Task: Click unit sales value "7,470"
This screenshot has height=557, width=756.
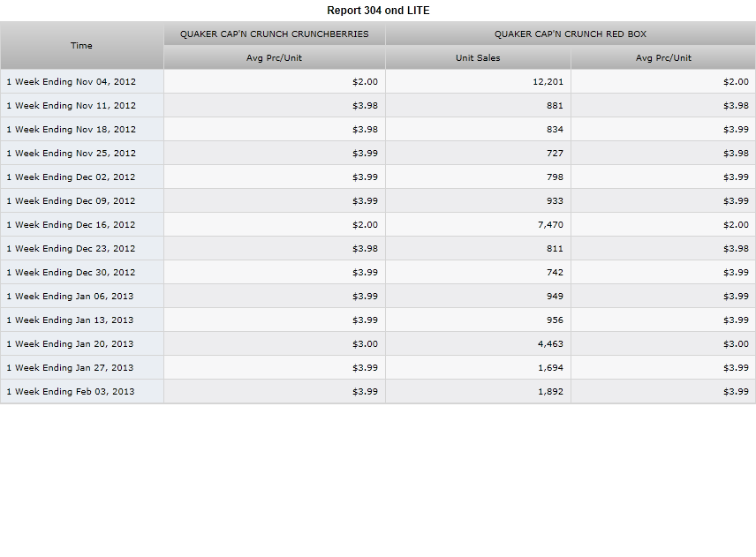Action: point(550,225)
